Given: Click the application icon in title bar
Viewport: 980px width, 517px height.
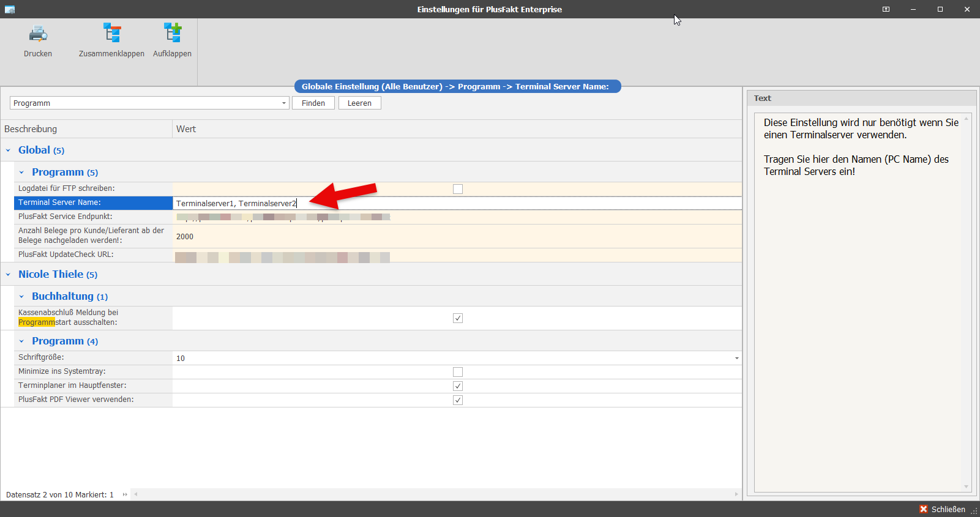Looking at the screenshot, I should point(9,9).
